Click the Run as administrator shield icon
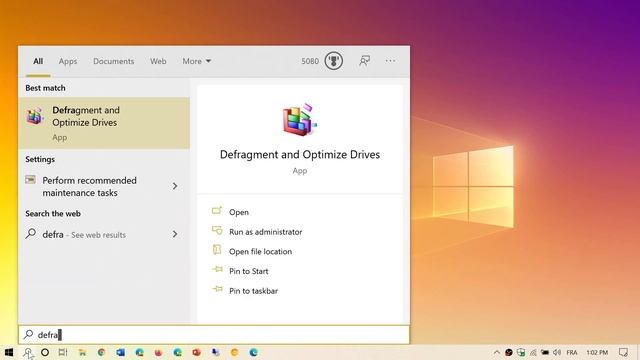This screenshot has width=640, height=360. (217, 231)
